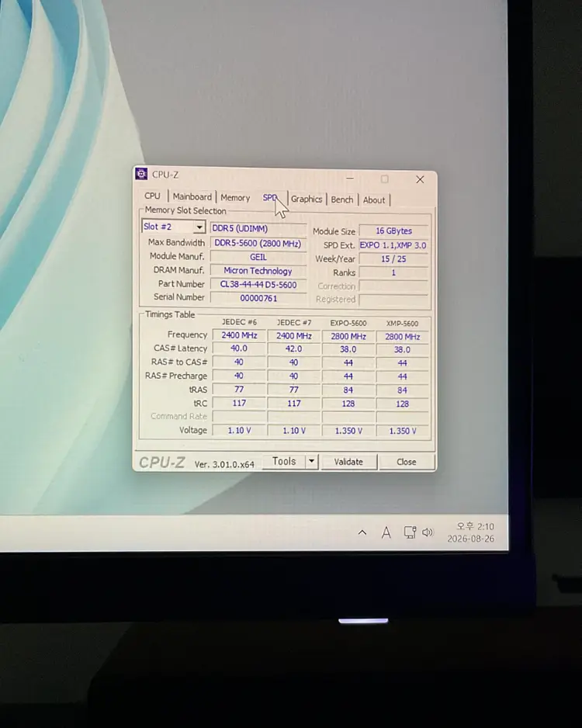The image size is (582, 728).
Task: Click the Micron Technology DRAM manufacturer value
Action: click(258, 271)
